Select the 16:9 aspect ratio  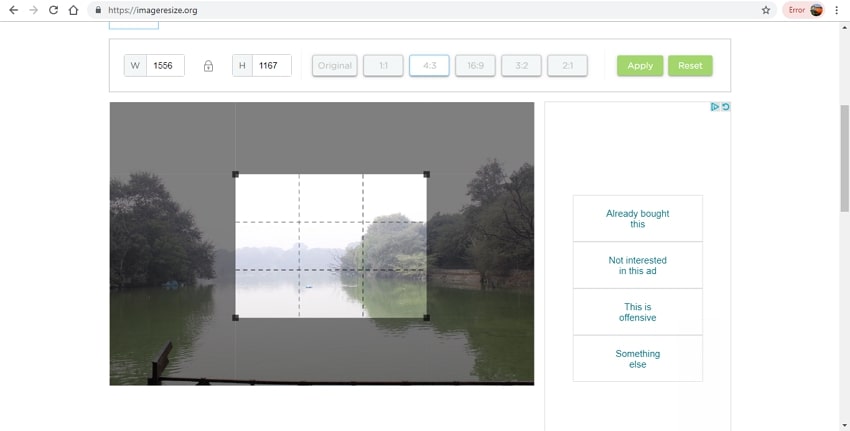click(x=475, y=66)
